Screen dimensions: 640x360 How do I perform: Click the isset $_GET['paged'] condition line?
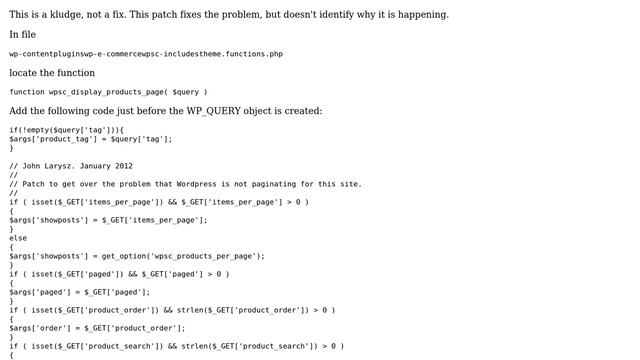point(119,274)
